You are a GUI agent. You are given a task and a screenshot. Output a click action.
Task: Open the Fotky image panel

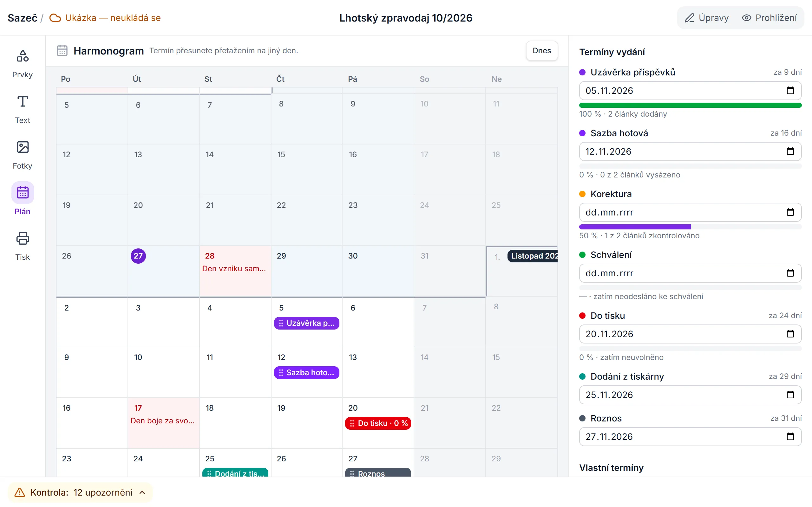pos(23,155)
